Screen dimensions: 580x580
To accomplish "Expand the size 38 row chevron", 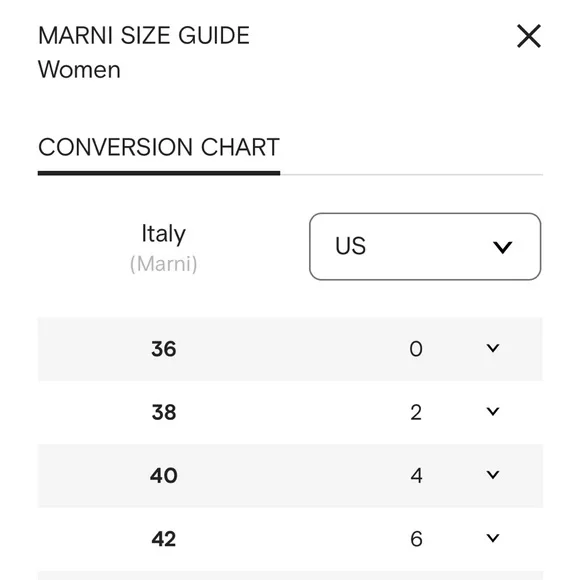I will coord(493,411).
